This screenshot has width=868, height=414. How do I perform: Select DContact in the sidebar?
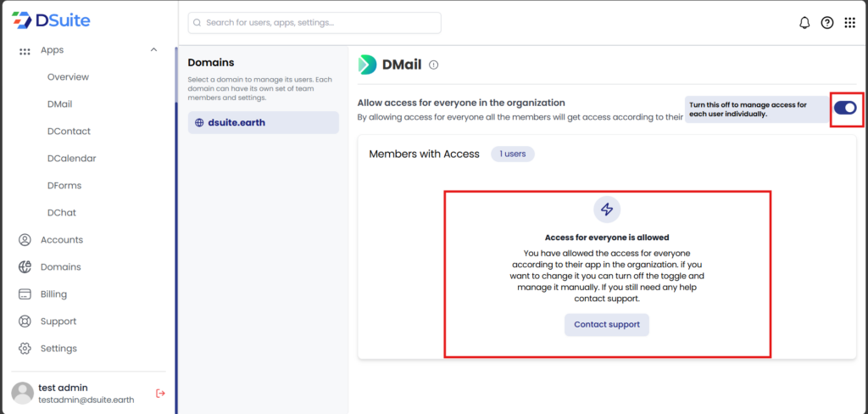(69, 131)
